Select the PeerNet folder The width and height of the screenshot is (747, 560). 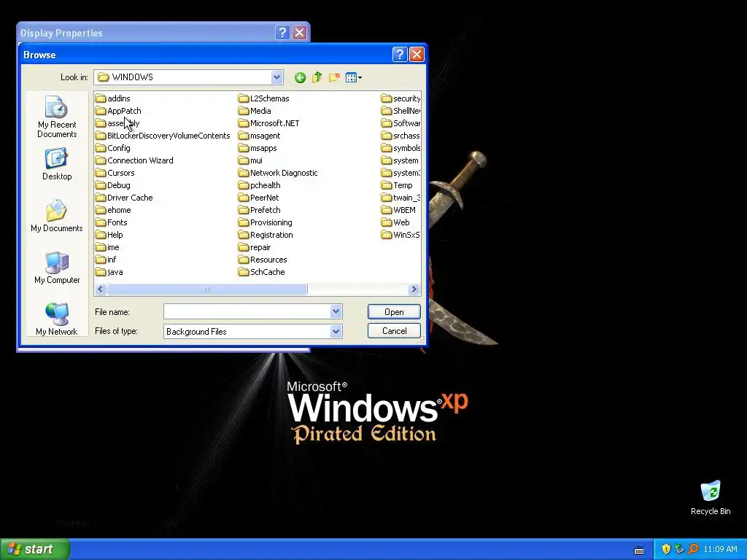point(259,198)
